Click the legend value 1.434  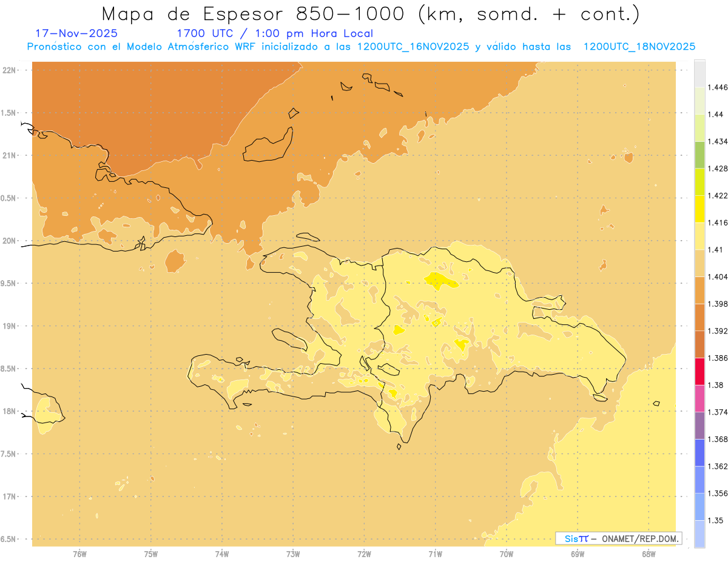pos(718,141)
